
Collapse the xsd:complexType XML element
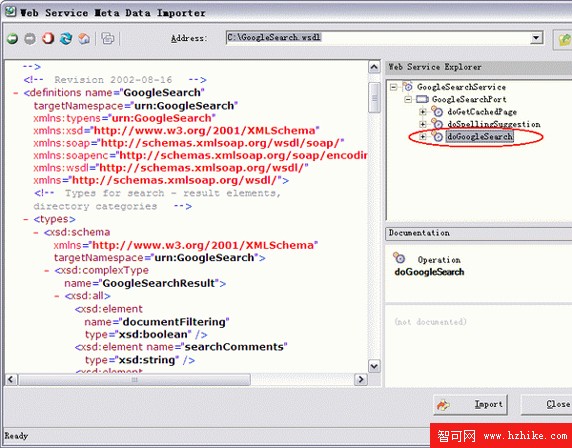click(x=46, y=271)
